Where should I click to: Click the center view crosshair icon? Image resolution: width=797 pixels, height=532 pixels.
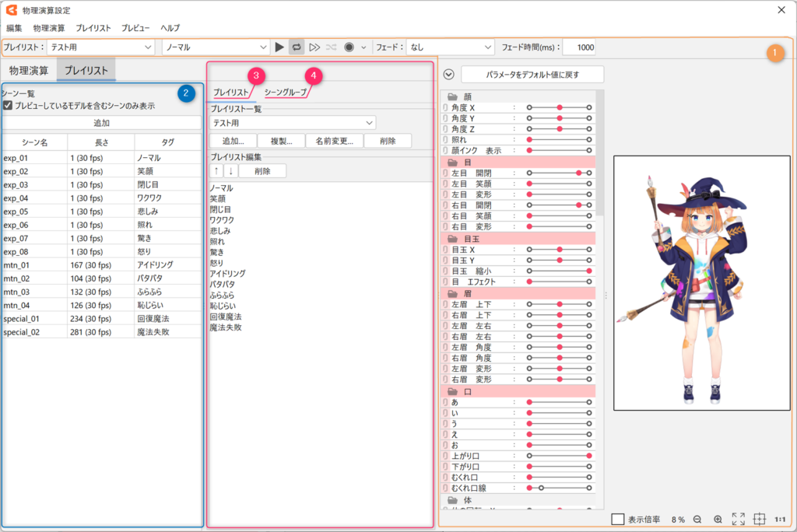click(760, 519)
